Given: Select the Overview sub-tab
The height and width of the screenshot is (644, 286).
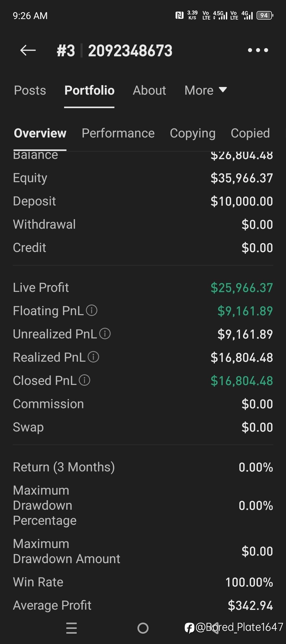Looking at the screenshot, I should [40, 133].
